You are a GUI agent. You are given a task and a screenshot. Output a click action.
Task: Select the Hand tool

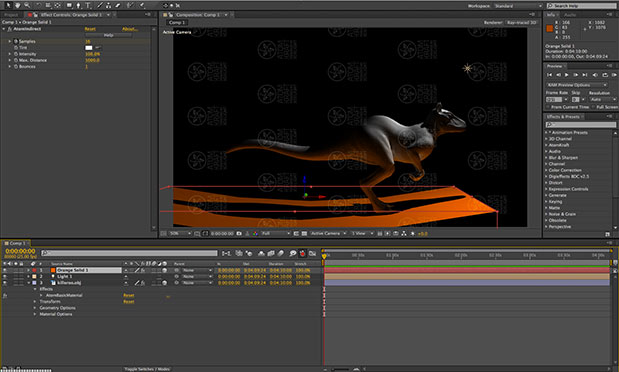click(x=18, y=5)
